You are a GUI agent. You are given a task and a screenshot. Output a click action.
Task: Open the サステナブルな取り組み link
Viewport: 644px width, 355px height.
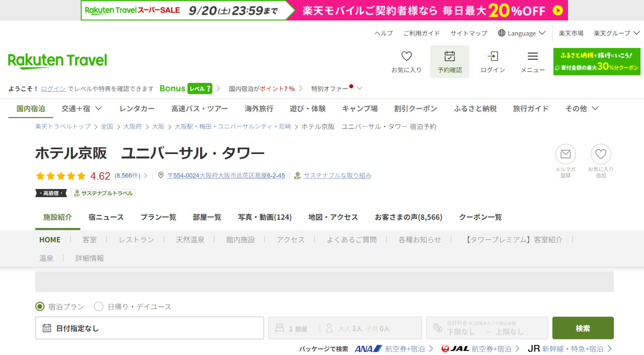coord(337,175)
